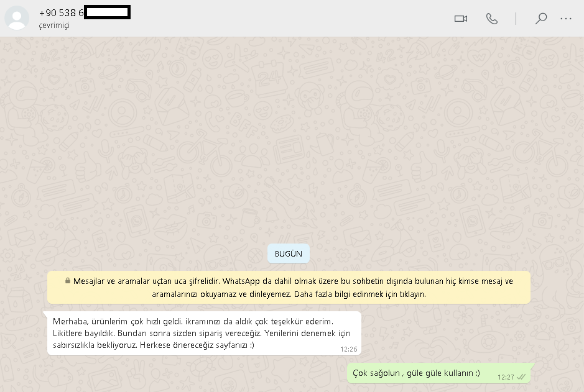Open contact info via the +90 538 number
The image size is (584, 392).
pos(61,12)
